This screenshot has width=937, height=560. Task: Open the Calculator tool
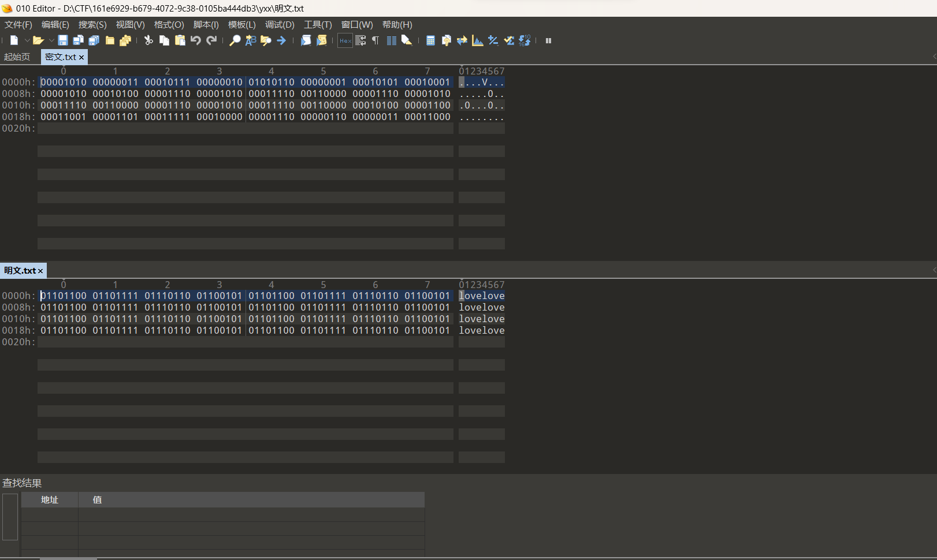(430, 40)
